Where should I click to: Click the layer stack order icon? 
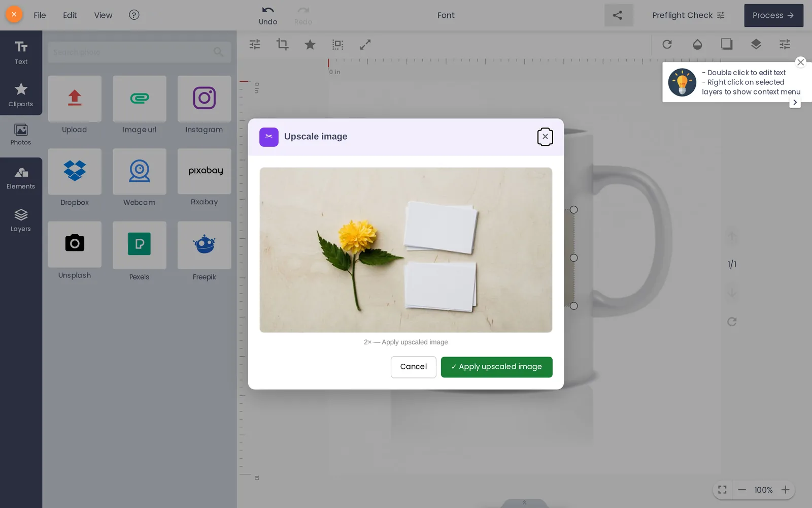[x=756, y=44]
